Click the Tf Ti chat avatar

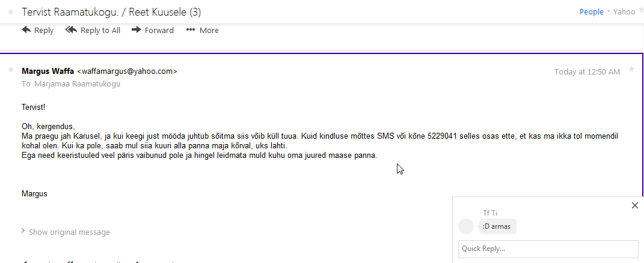tap(466, 226)
